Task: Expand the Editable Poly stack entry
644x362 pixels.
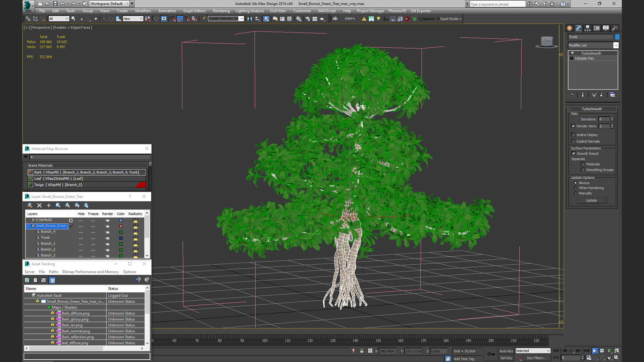Action: click(572, 58)
